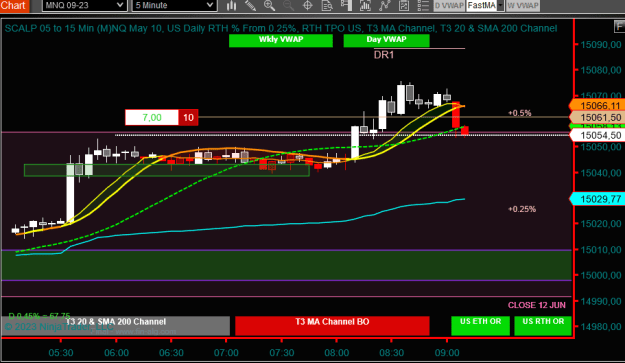Click the F button at chart corner
The height and width of the screenshot is (363, 625).
pyautogui.click(x=619, y=27)
